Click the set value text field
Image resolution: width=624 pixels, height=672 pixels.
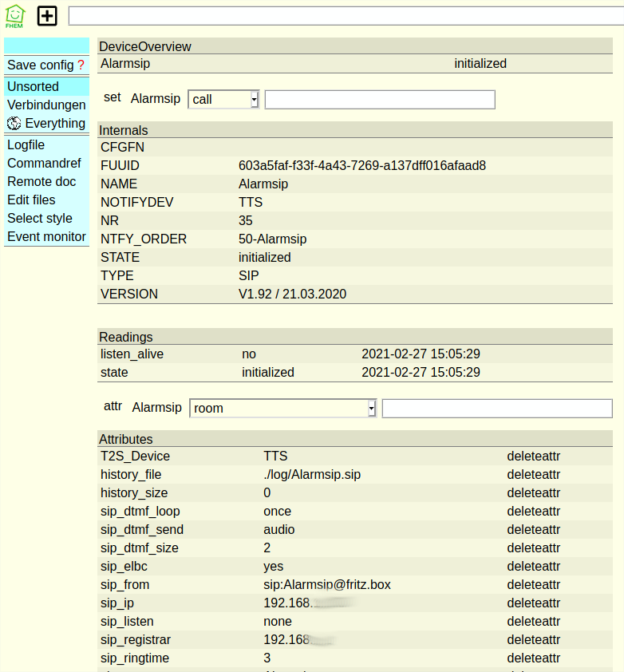(380, 99)
